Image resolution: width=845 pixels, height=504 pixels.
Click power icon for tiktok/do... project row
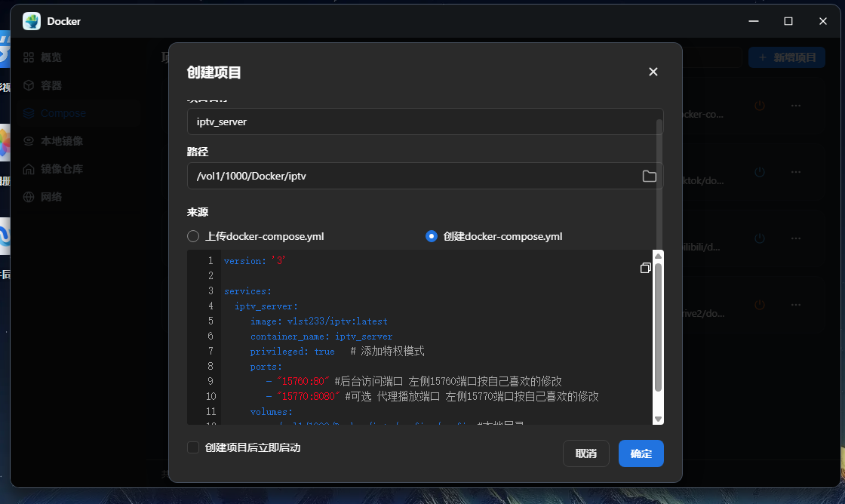click(760, 172)
